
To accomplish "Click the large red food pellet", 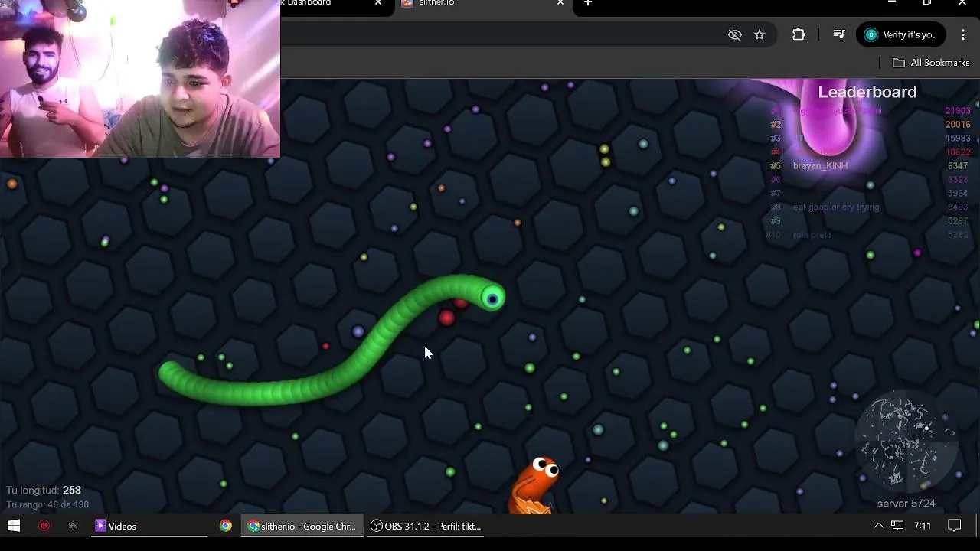I will (x=447, y=318).
